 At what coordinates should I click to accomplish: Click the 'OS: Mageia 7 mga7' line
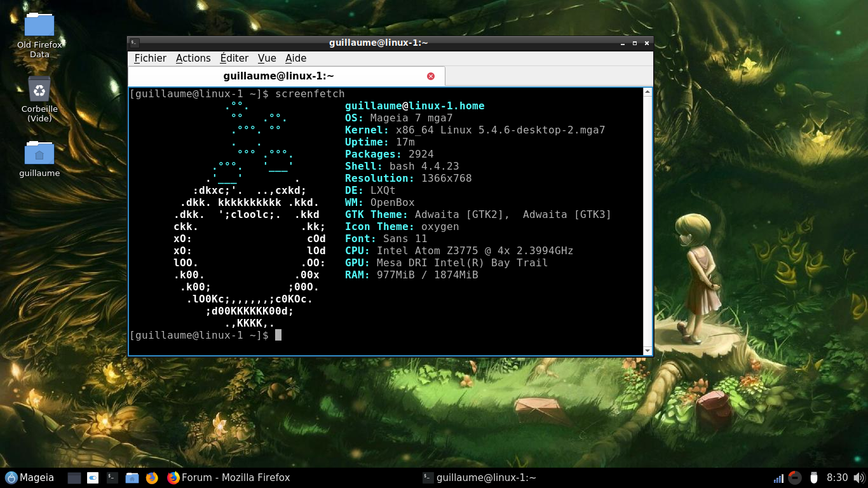399,118
